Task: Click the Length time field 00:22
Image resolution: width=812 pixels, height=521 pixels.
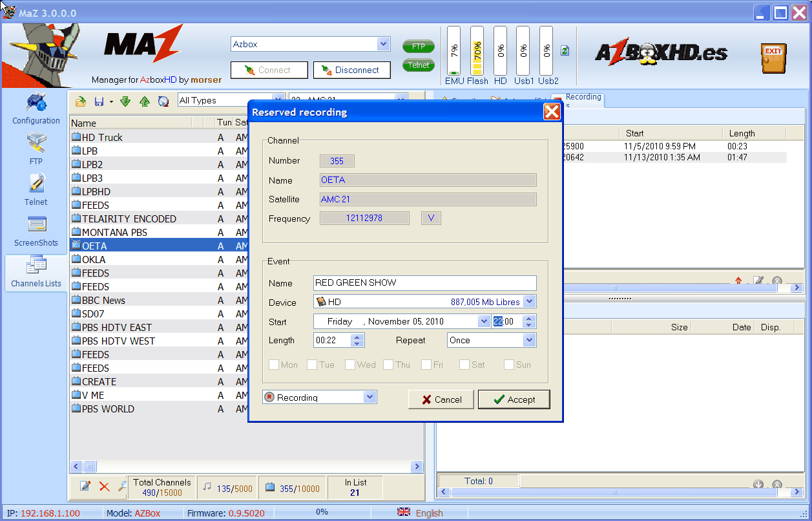Action: coord(333,340)
